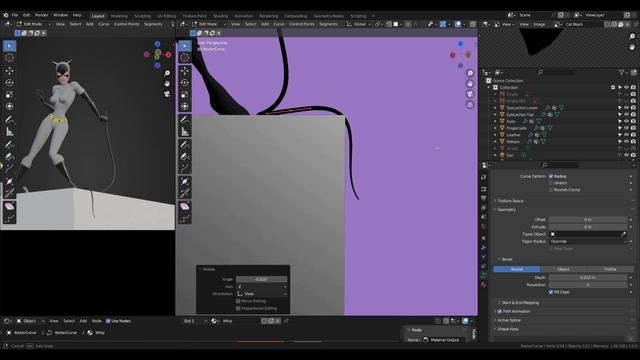Viewport: 640px width, 360px height.
Task: Select the Rotate tool in the left viewport
Action: pos(9,83)
